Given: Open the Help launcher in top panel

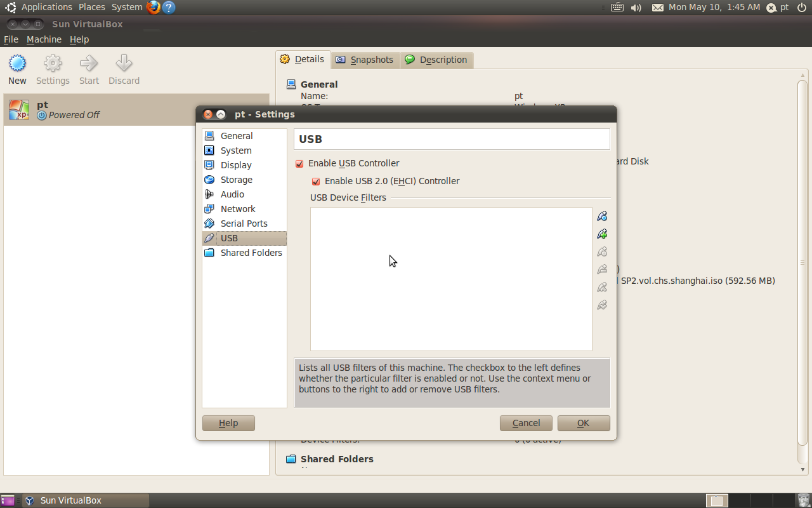Looking at the screenshot, I should point(168,7).
